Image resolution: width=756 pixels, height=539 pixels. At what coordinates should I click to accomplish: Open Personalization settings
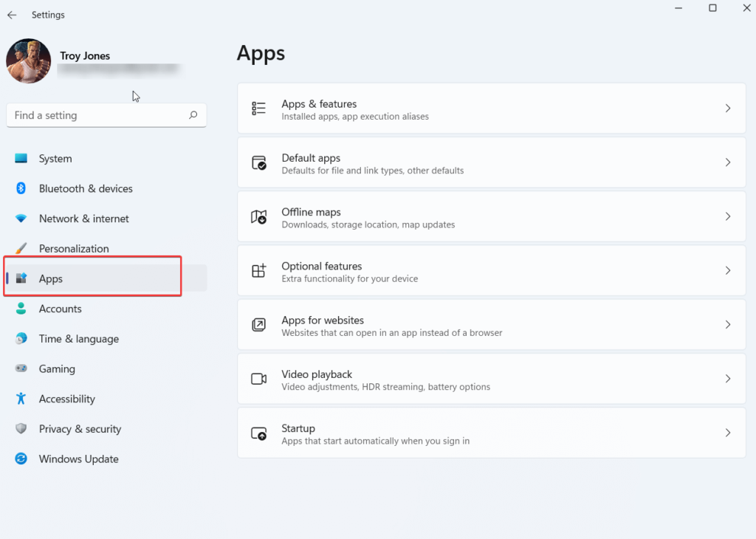click(106, 248)
